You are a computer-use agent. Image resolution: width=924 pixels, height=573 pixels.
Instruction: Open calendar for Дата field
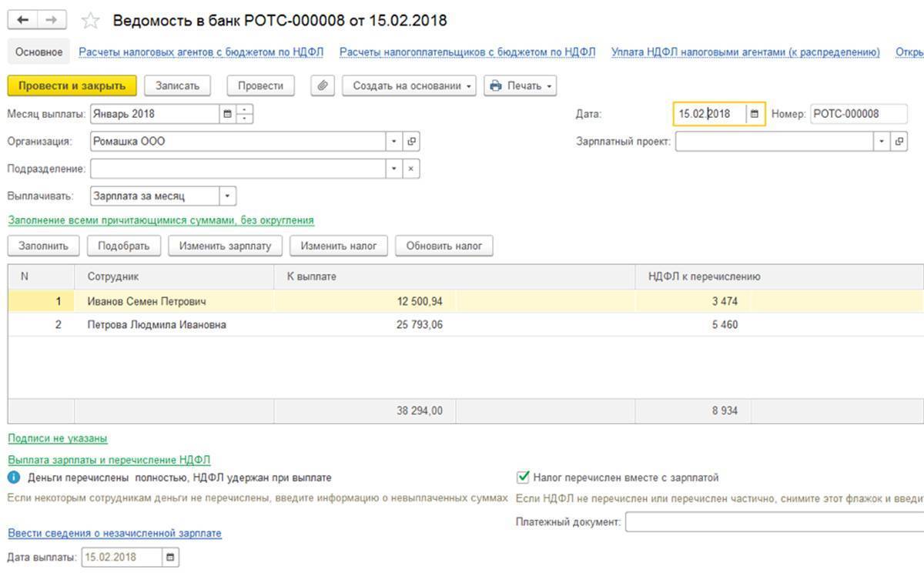point(755,114)
